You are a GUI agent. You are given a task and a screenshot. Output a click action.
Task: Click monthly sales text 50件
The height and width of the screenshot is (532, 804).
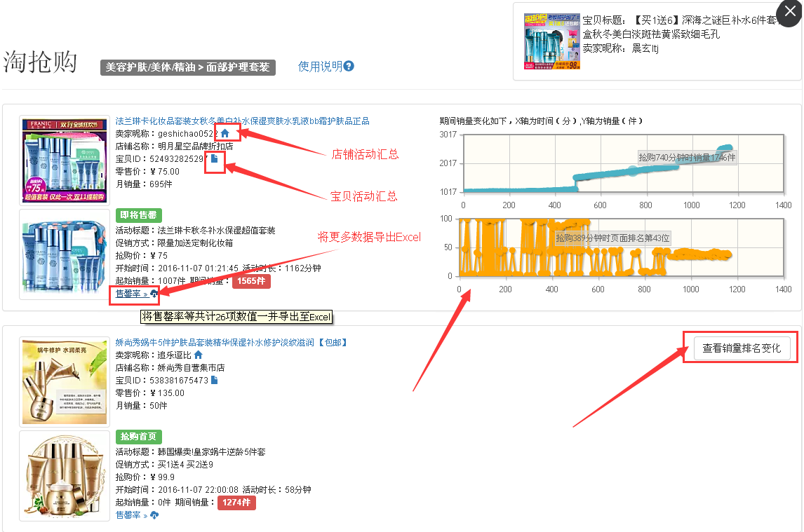[159, 405]
